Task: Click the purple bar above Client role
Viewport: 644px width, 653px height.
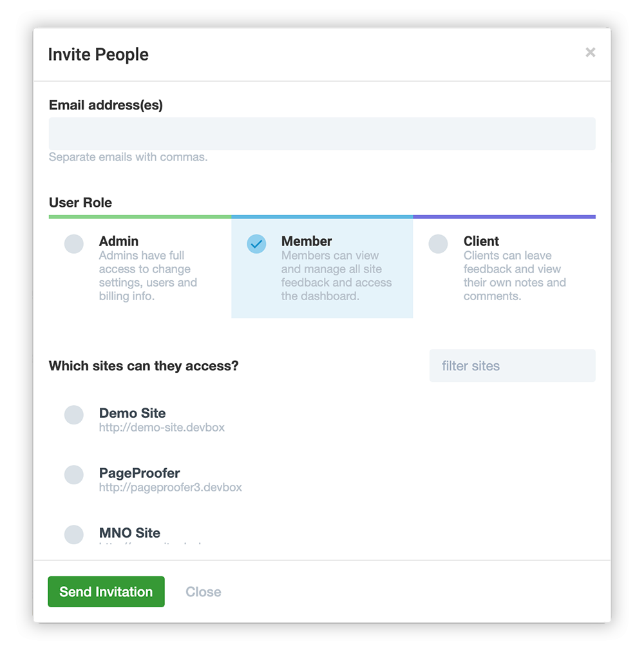Action: 504,217
